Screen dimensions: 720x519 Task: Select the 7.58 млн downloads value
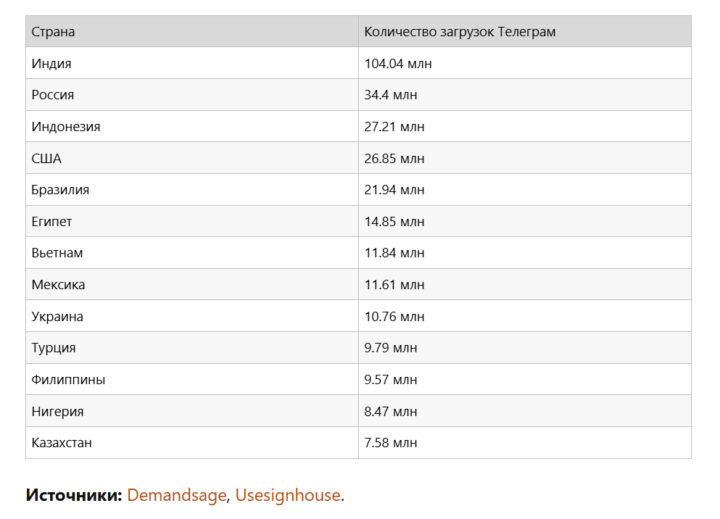[391, 442]
